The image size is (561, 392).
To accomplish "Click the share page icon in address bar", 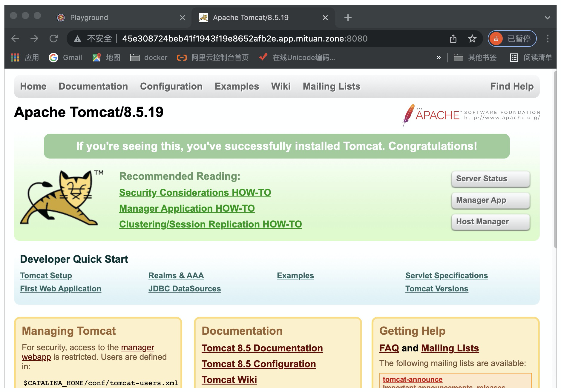I will coord(453,39).
